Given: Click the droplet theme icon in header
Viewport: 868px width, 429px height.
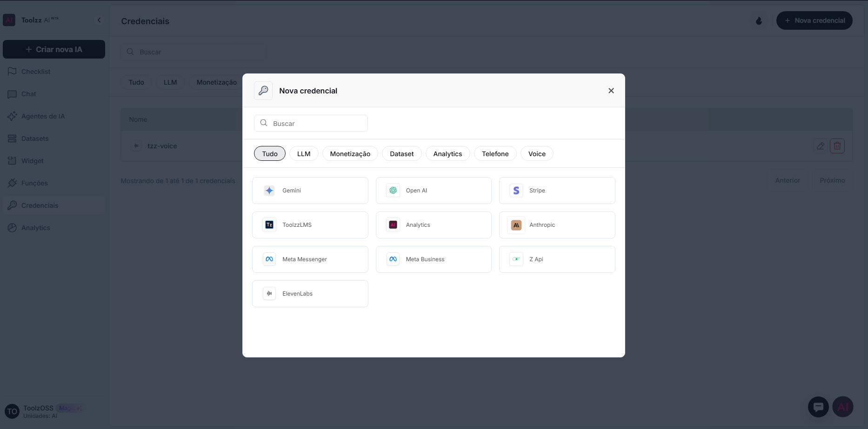Looking at the screenshot, I should coord(759,20).
